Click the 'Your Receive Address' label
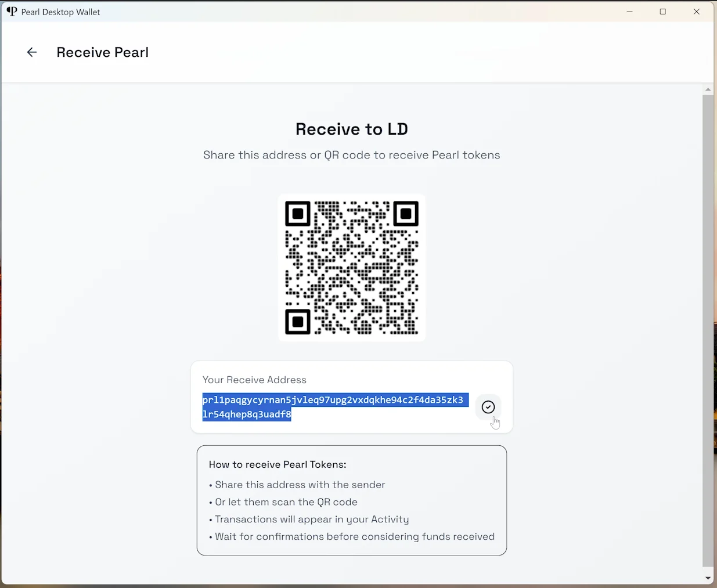 tap(254, 380)
